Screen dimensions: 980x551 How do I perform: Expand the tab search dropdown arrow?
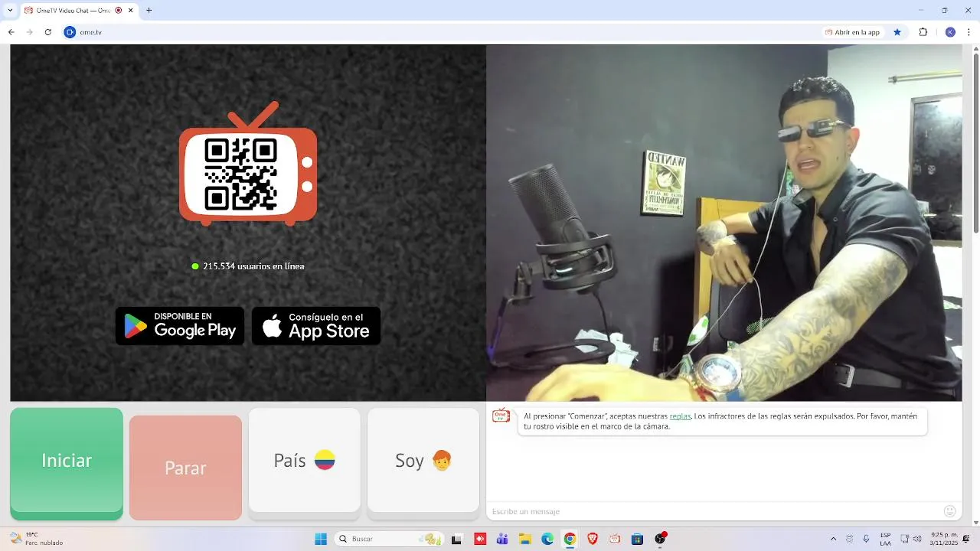(x=10, y=11)
